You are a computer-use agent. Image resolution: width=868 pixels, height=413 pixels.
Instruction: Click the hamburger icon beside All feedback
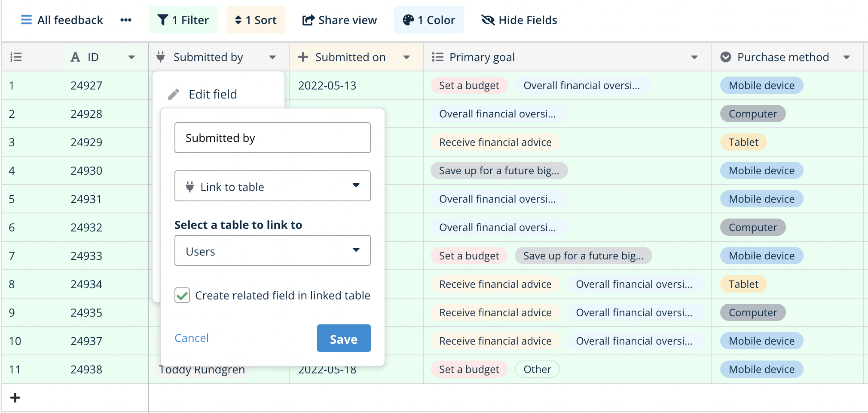pyautogui.click(x=26, y=20)
